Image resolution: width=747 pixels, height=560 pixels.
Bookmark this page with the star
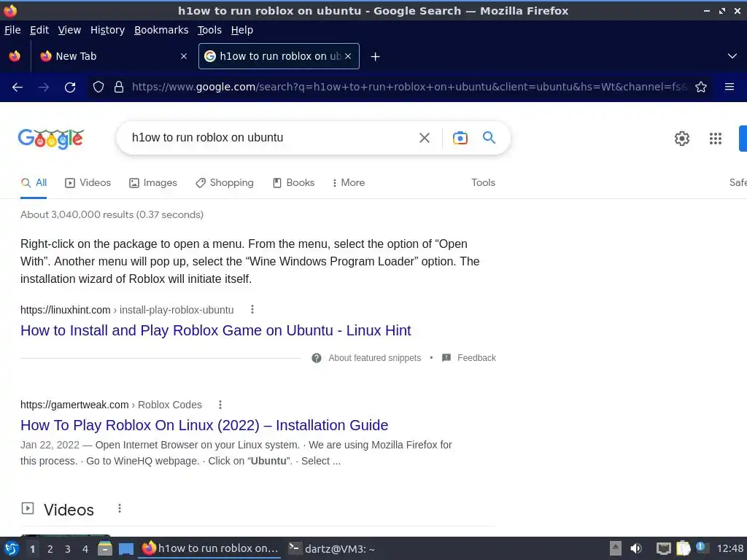pos(701,87)
